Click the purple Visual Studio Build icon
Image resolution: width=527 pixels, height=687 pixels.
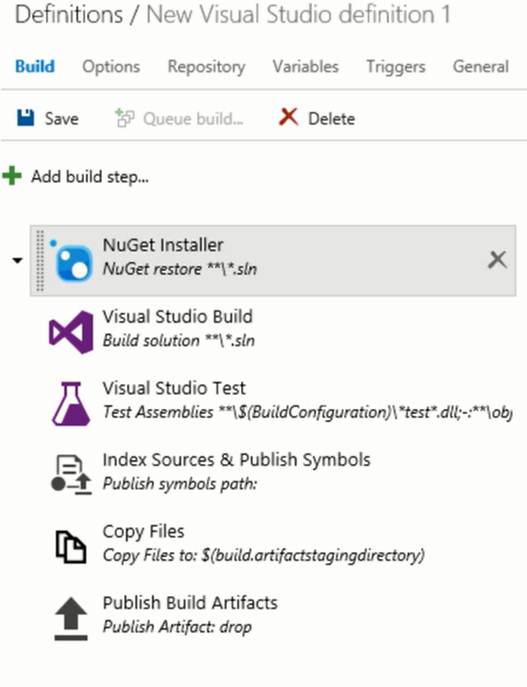coord(71,332)
